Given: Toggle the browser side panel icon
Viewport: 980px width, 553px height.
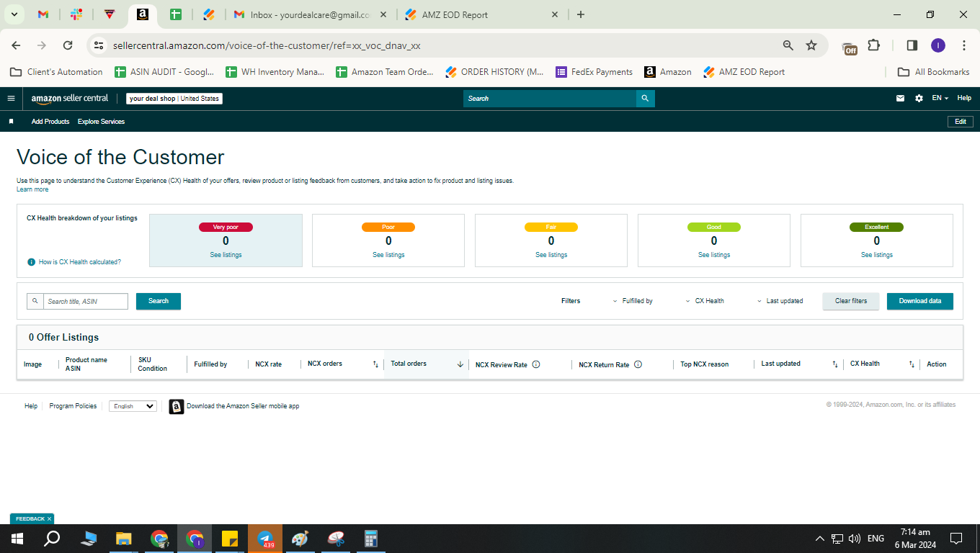Looking at the screenshot, I should (x=912, y=45).
